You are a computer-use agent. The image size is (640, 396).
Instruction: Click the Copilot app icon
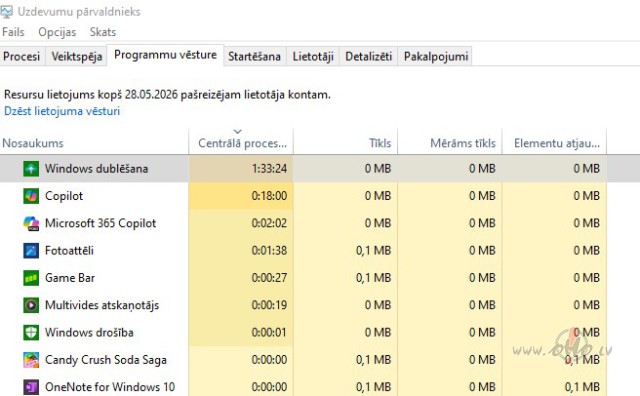[31, 196]
